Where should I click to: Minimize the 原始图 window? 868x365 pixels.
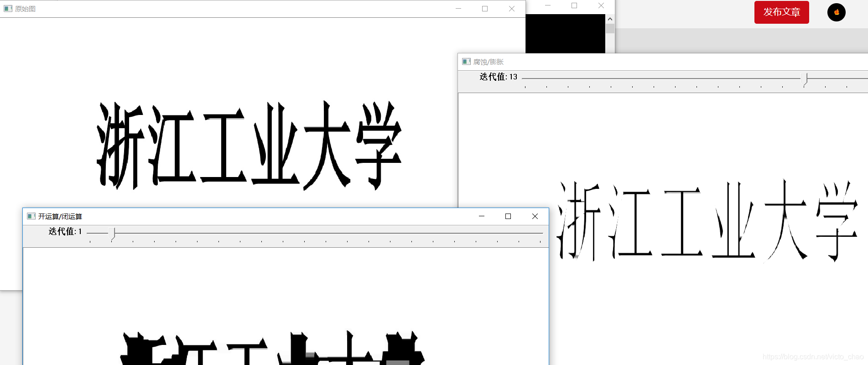[x=458, y=9]
